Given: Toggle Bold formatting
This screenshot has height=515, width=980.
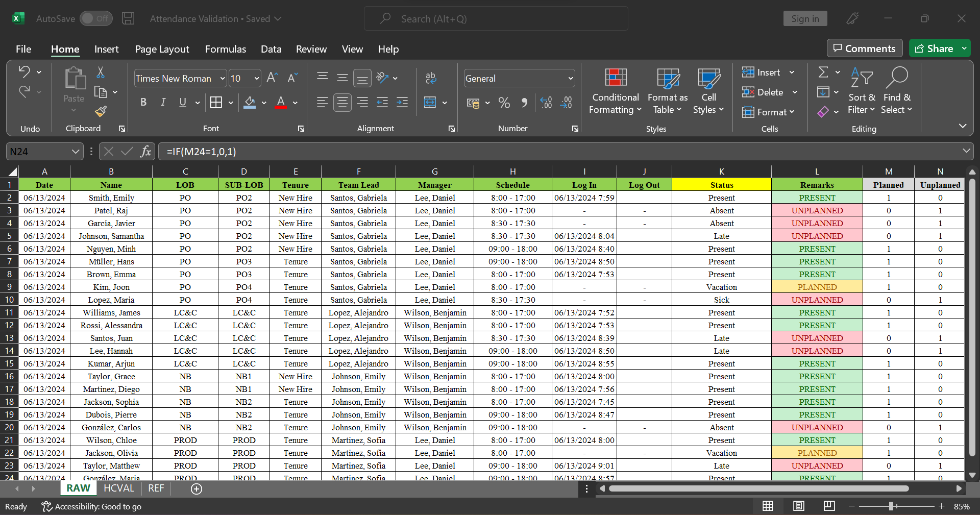Looking at the screenshot, I should click(x=143, y=103).
